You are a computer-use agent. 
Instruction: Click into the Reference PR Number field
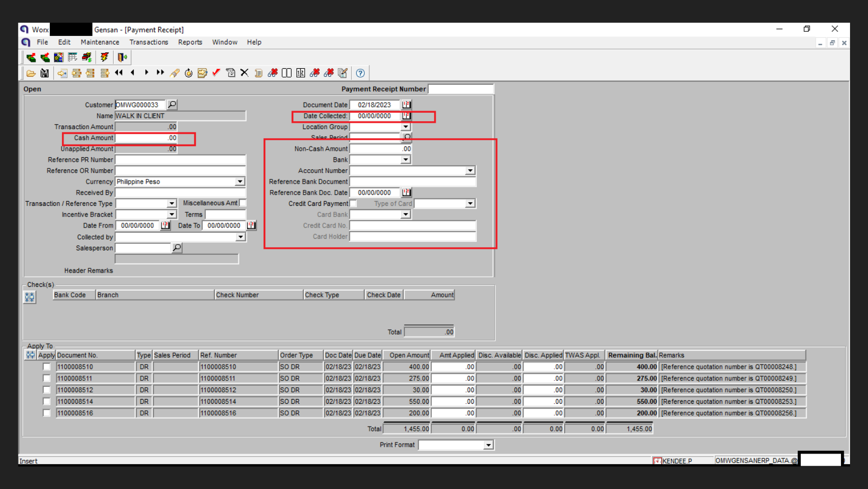(180, 160)
